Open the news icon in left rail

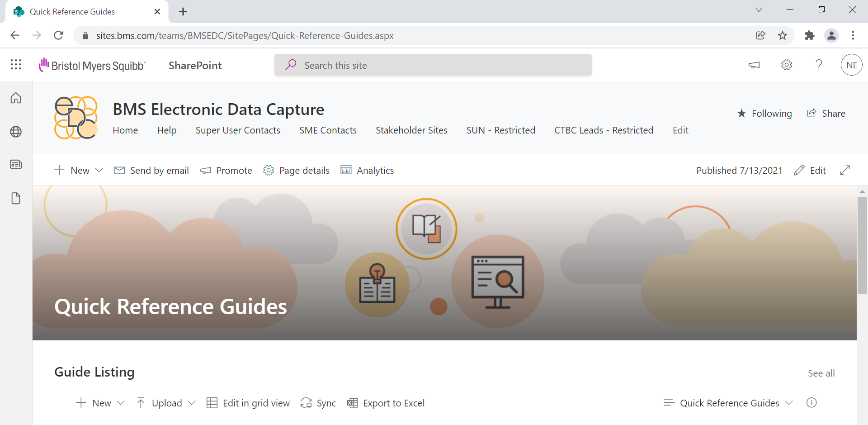[x=16, y=164]
